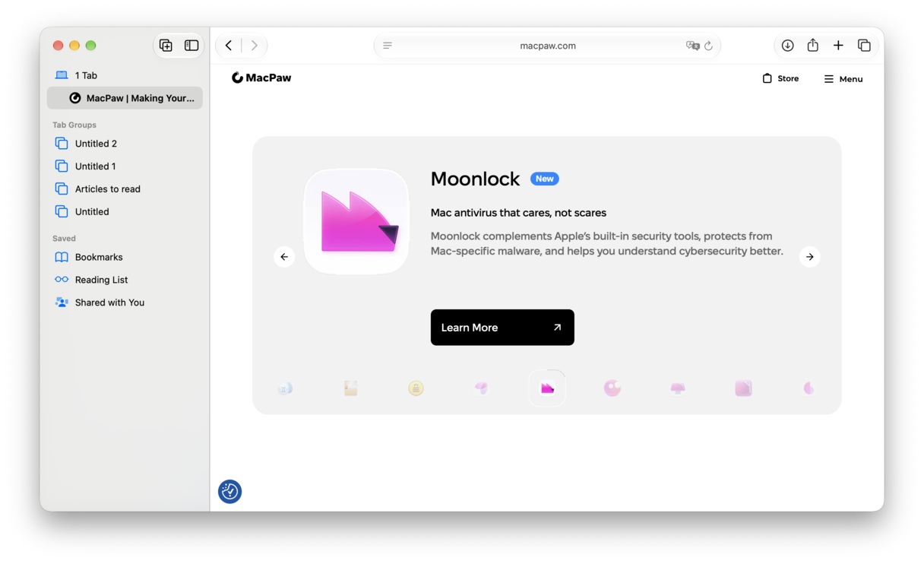The height and width of the screenshot is (564, 924).
Task: Go to previous carousel slide arrow
Action: 284,257
